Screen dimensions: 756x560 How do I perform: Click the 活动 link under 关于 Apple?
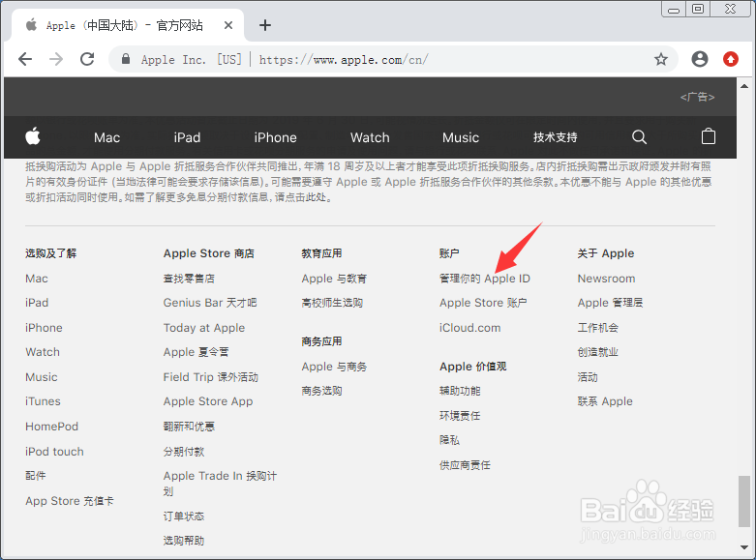point(588,377)
